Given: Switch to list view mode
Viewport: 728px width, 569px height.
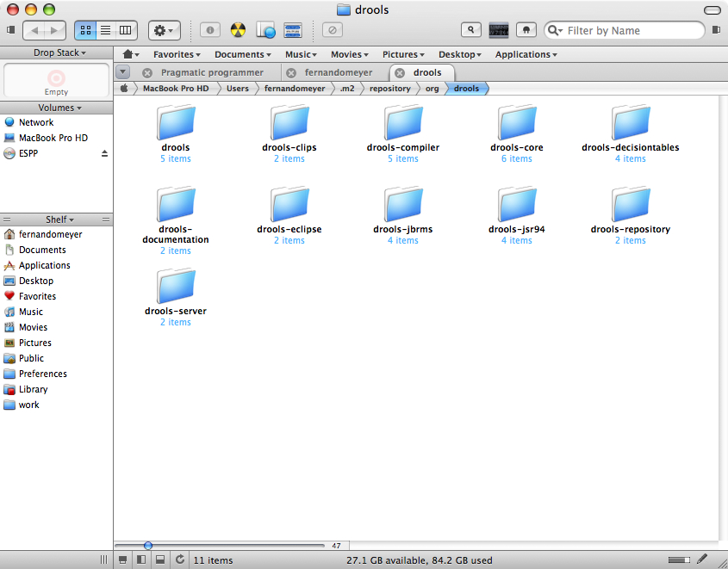Looking at the screenshot, I should pos(105,31).
